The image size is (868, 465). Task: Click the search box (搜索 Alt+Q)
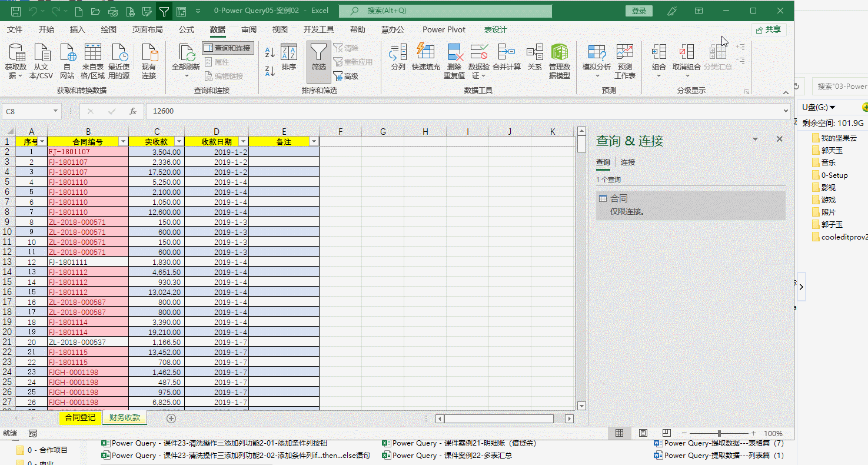(445, 11)
